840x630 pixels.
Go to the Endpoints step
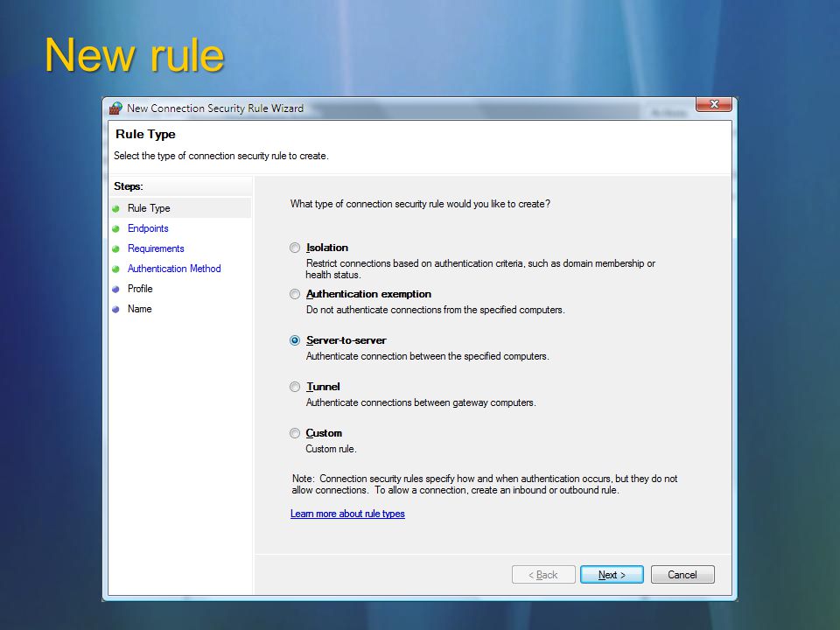[x=148, y=228]
